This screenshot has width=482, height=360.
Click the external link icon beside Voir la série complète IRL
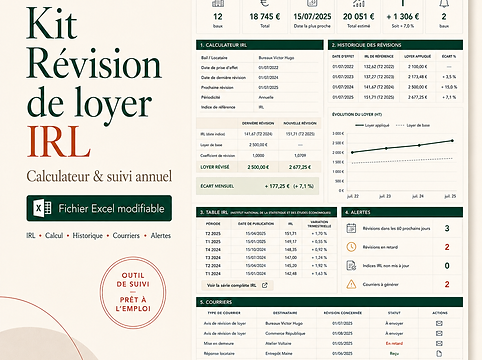pos(265,285)
